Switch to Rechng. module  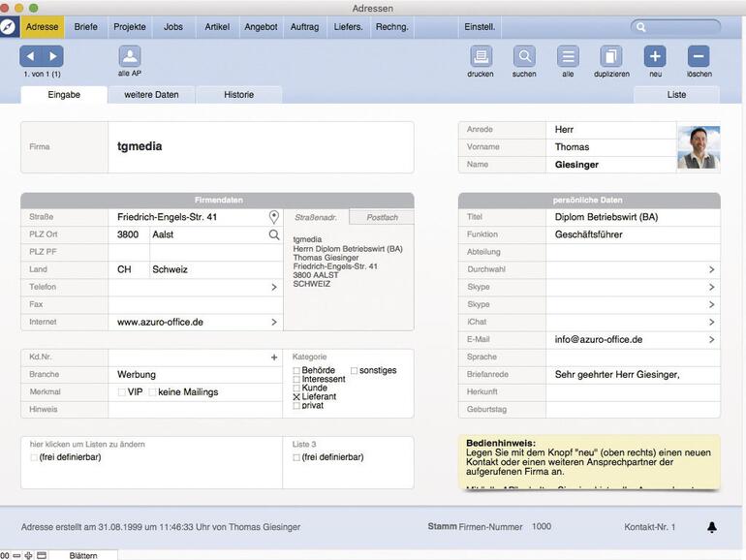pos(392,27)
